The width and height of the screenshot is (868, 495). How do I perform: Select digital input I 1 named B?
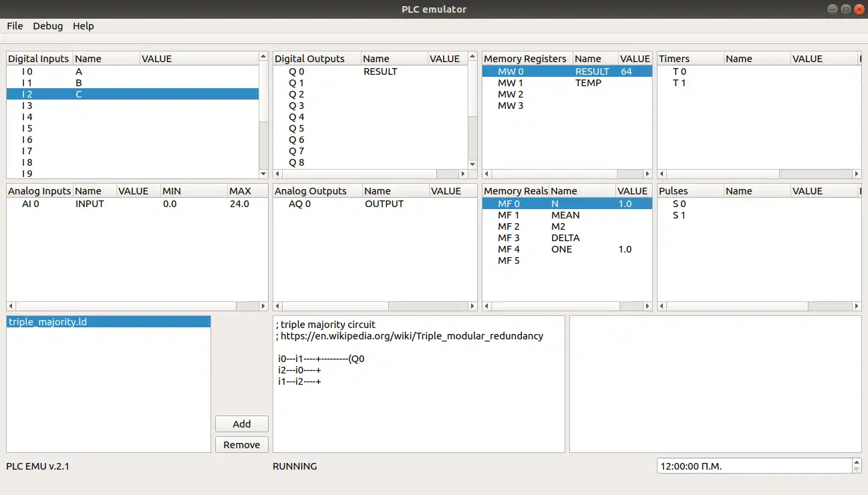coord(79,83)
